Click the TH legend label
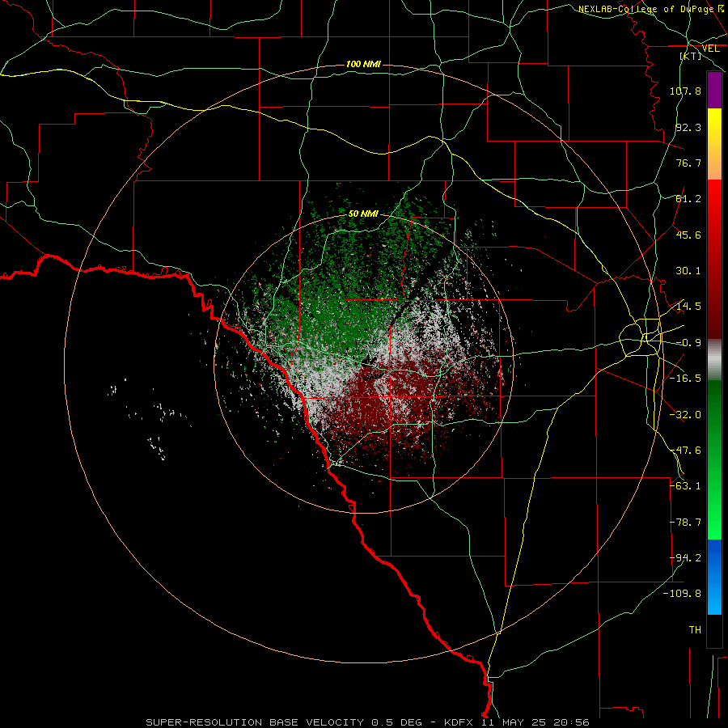 695,630
